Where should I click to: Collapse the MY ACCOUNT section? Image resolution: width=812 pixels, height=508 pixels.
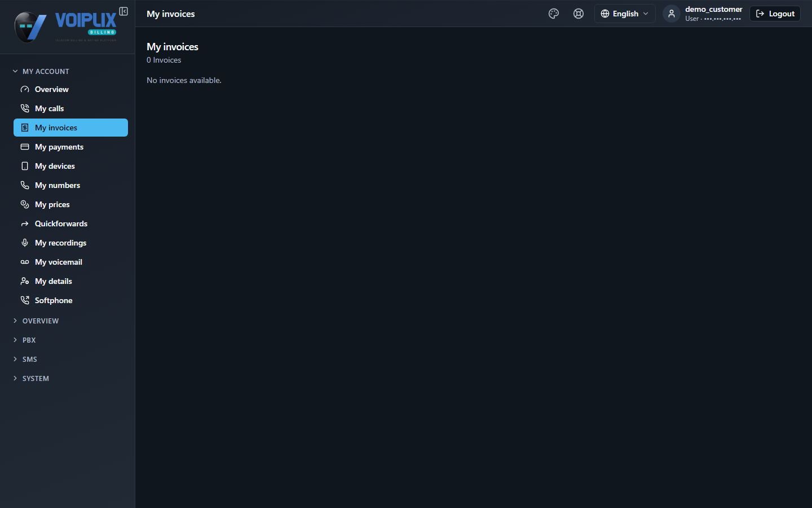(41, 71)
